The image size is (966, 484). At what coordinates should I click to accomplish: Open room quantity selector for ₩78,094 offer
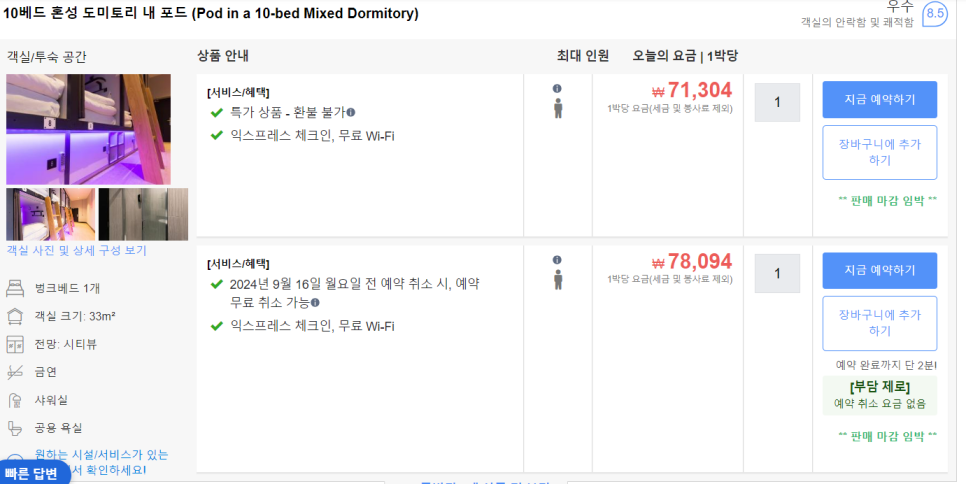pos(777,273)
